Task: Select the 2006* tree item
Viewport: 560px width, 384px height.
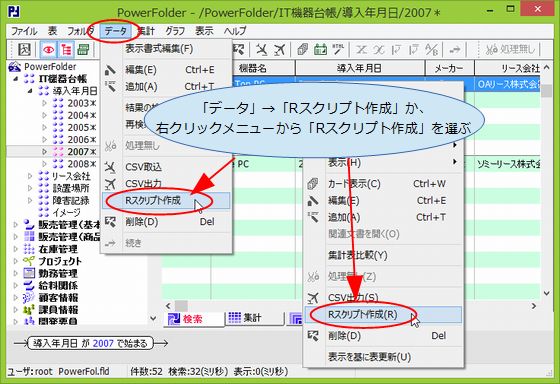Action: [82, 140]
